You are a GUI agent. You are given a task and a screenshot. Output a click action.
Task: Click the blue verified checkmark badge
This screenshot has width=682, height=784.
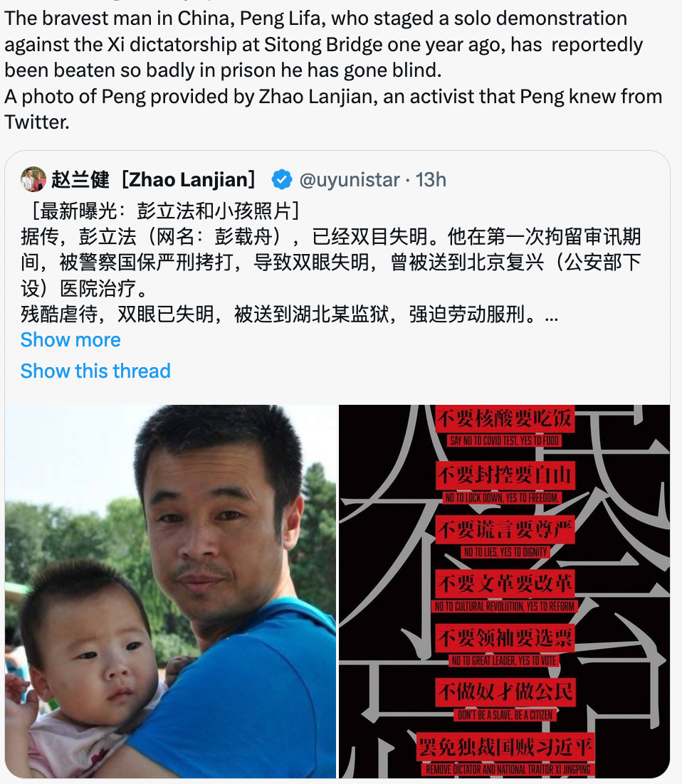click(x=282, y=179)
